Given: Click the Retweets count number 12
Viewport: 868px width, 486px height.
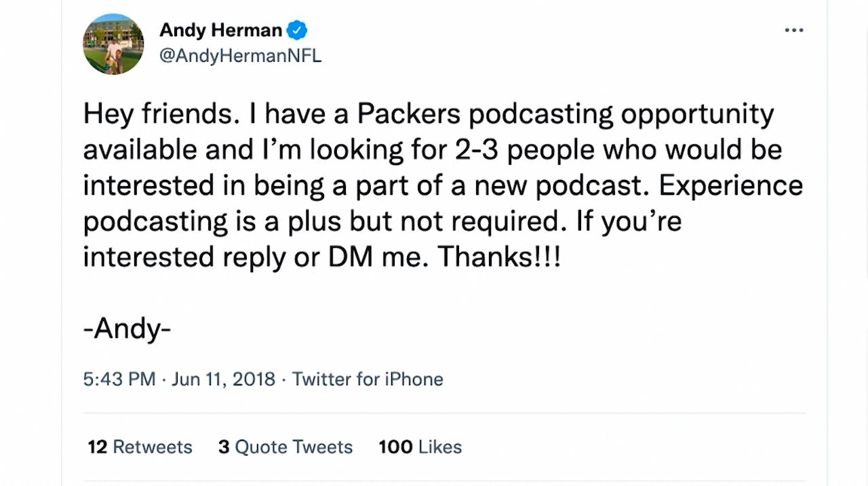Looking at the screenshot, I should pyautogui.click(x=98, y=447).
